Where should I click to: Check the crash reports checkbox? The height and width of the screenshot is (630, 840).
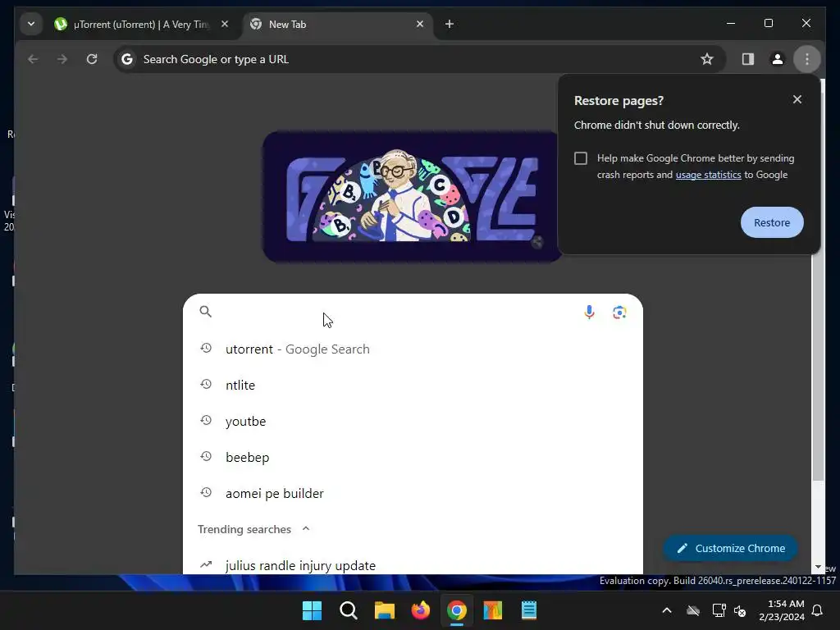(x=581, y=158)
